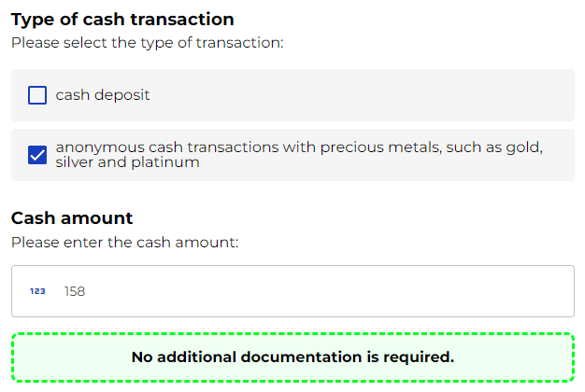585x392 pixels.
Task: Click the green "No additional documentation" notice
Action: point(292,357)
